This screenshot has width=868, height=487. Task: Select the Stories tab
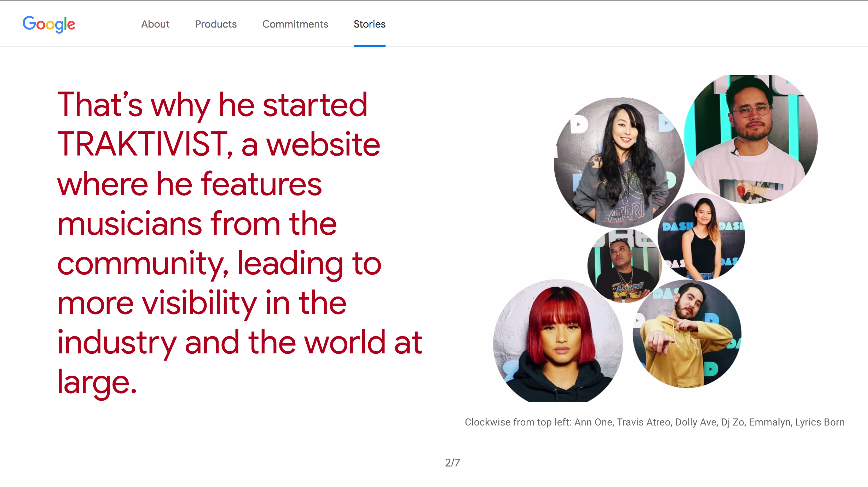(370, 24)
